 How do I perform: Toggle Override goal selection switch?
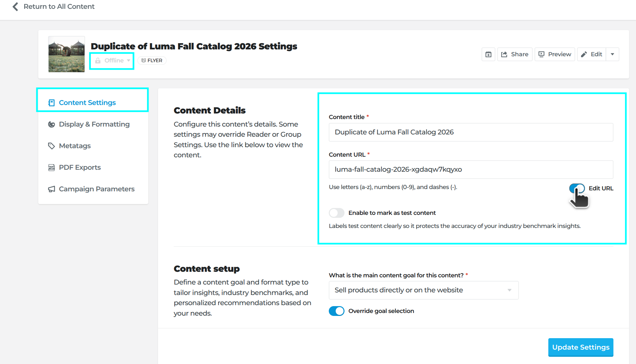(337, 311)
